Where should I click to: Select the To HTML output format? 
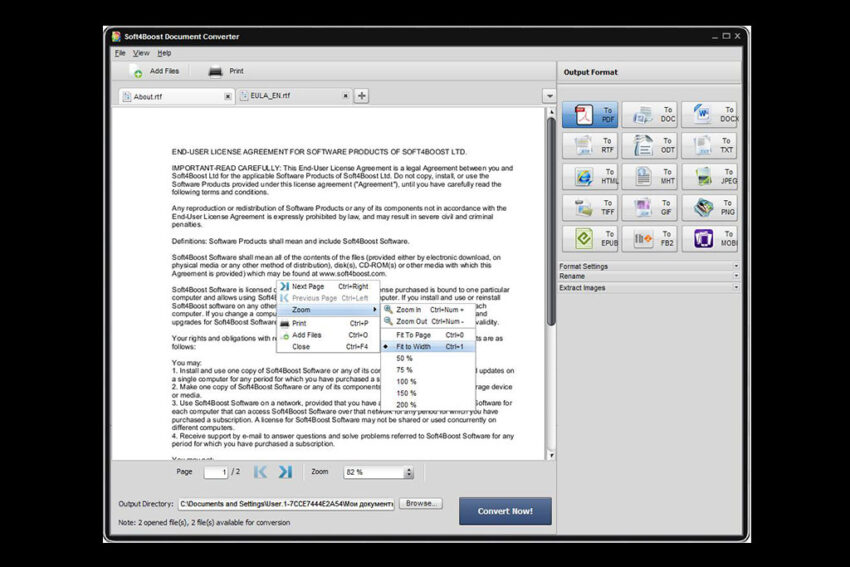[x=590, y=176]
